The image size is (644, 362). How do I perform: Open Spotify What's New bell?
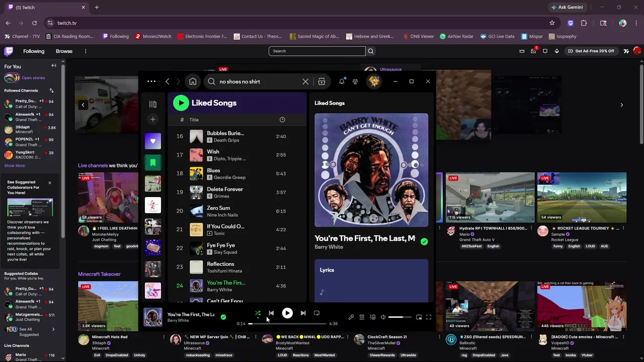[x=342, y=81]
